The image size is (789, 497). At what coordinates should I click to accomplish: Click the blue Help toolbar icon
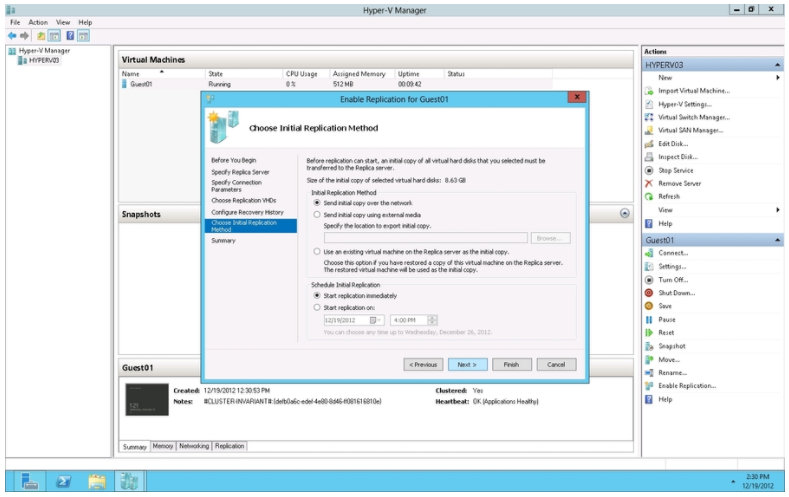click(70, 36)
